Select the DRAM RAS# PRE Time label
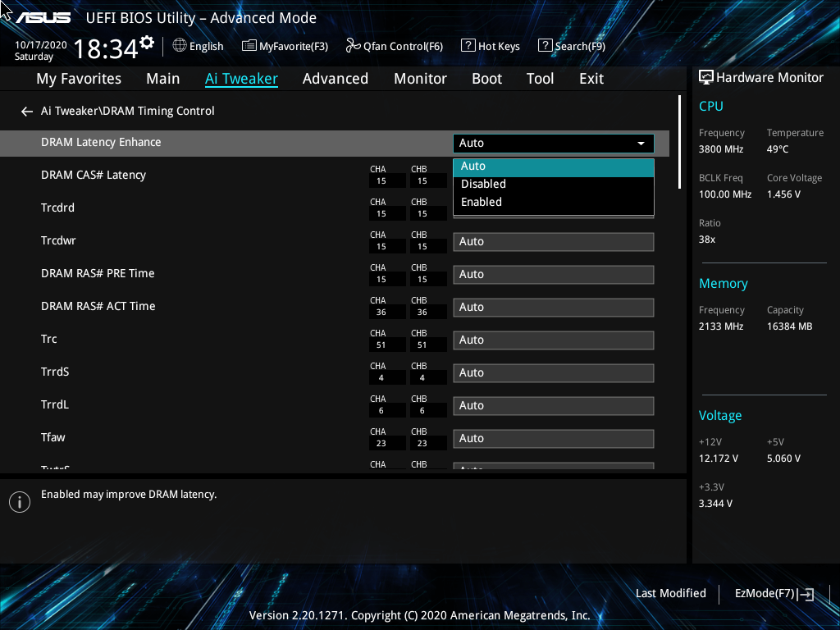840x630 pixels. pos(98,274)
